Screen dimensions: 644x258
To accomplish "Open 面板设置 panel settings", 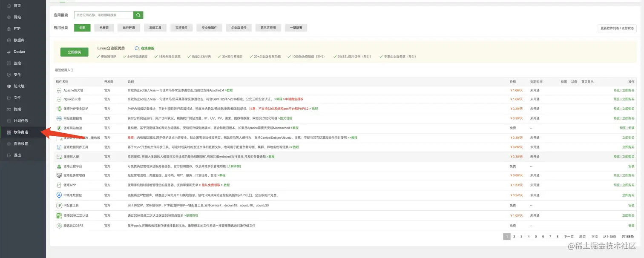I will click(x=23, y=143).
